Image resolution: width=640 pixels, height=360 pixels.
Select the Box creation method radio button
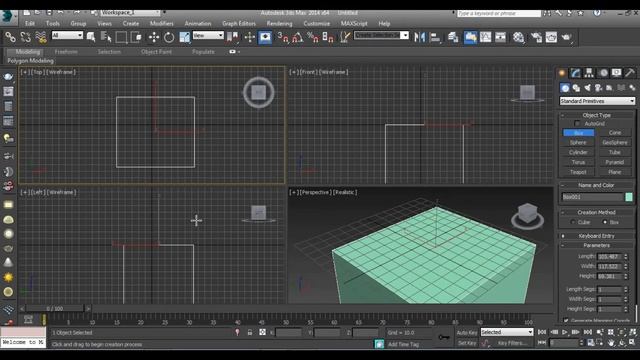[x=605, y=222]
